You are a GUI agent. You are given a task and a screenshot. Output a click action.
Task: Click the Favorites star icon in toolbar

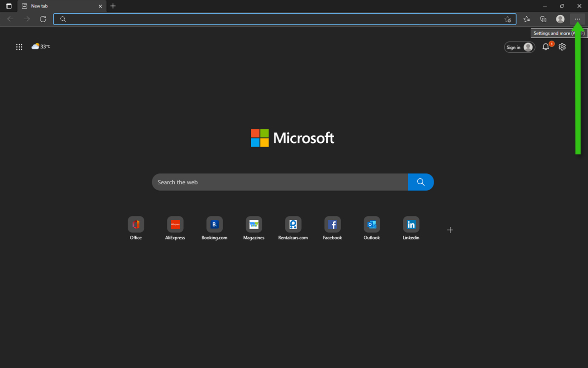click(526, 19)
